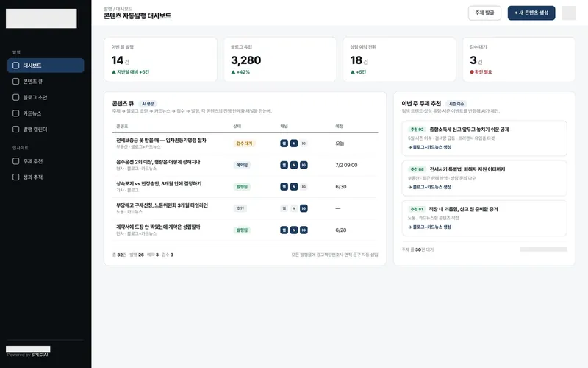Click blog channel badge in 계약서에 도장 row
Image resolution: width=588 pixels, height=368 pixels.
click(x=284, y=230)
